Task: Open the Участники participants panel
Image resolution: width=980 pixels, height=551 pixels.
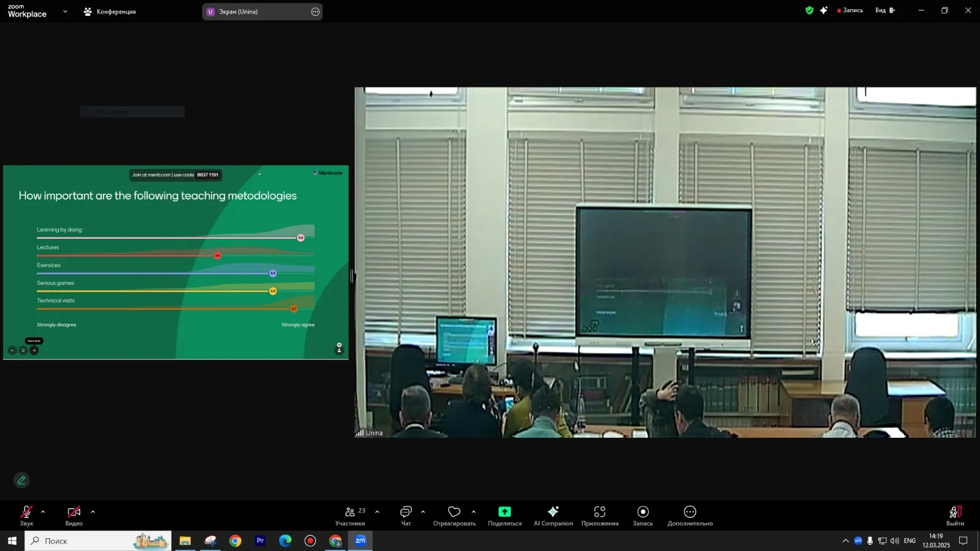Action: click(350, 515)
